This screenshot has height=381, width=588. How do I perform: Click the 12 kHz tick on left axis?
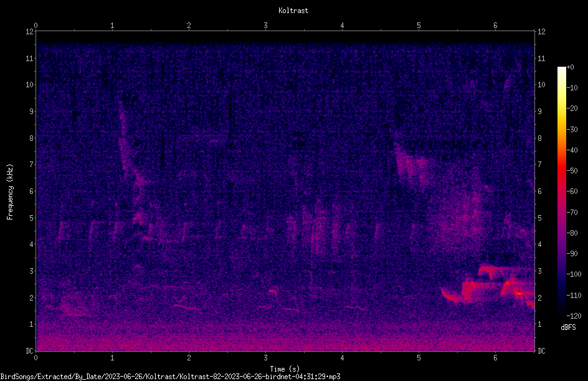30,32
